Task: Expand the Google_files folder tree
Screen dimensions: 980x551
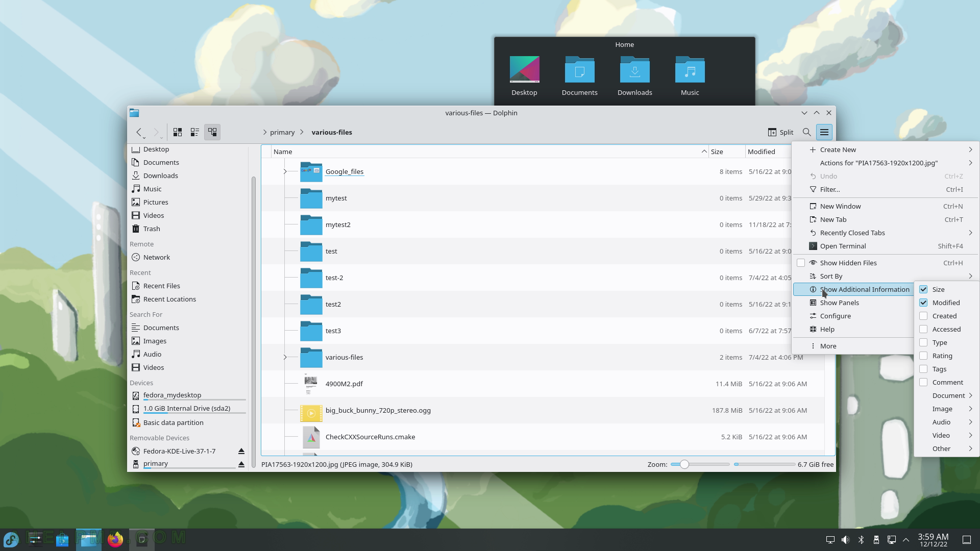Action: [285, 171]
